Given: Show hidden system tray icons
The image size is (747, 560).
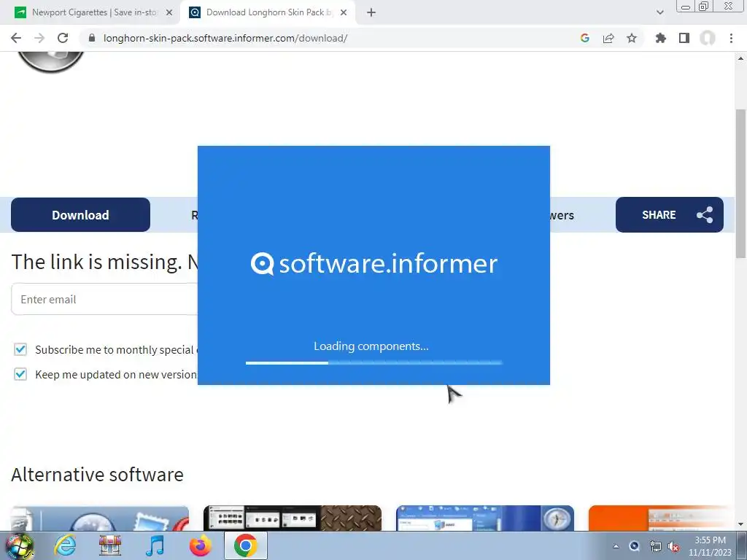Looking at the screenshot, I should tap(616, 547).
